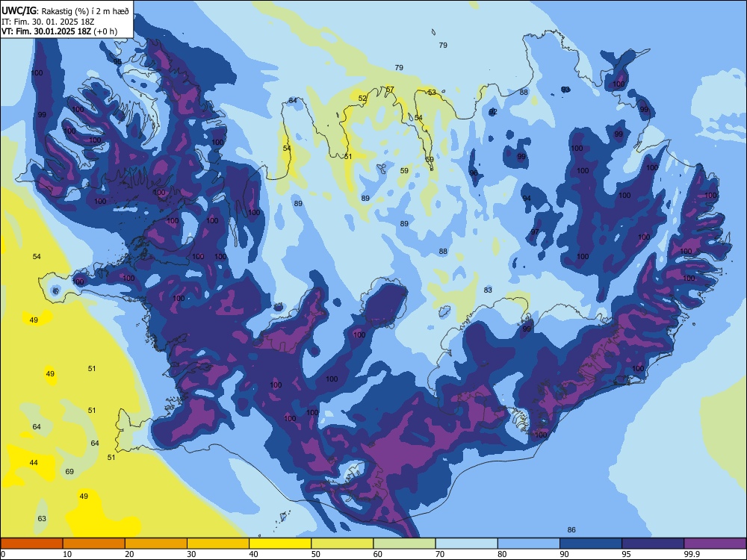The width and height of the screenshot is (747, 560).
Task: Click the map value '52' in the yellow area
Action: 362,99
